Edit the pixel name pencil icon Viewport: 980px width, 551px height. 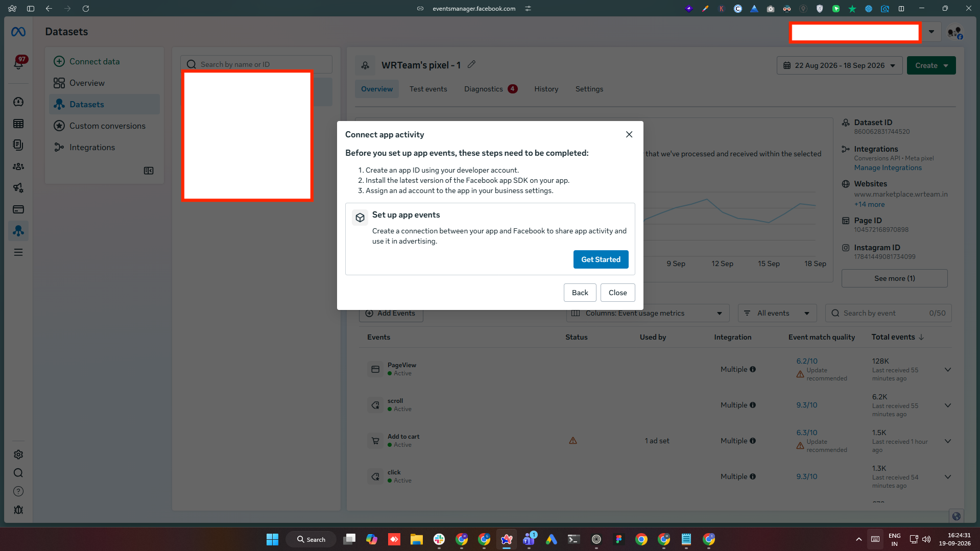pos(471,64)
